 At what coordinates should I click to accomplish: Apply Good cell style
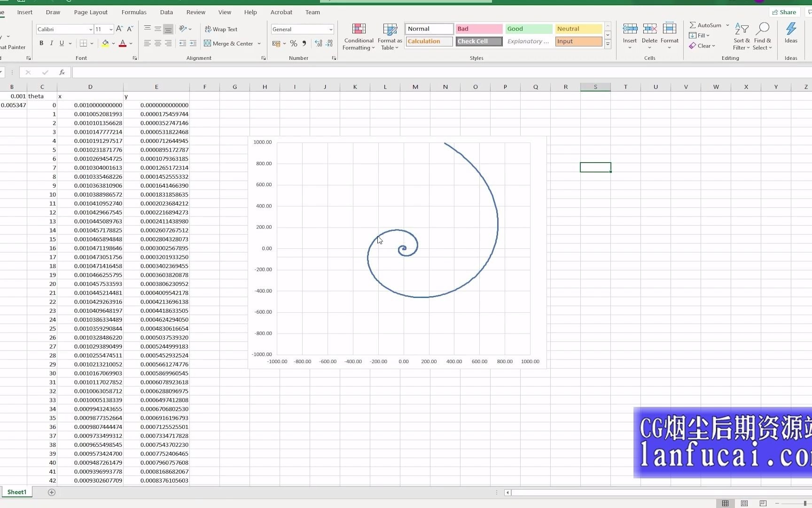click(529, 29)
